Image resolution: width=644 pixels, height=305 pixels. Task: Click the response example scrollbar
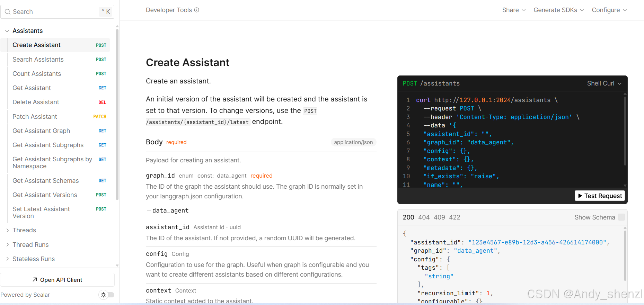pyautogui.click(x=625, y=255)
